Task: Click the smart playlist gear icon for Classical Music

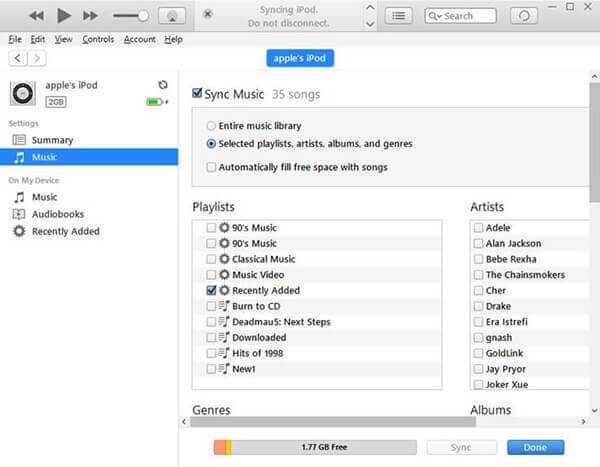Action: [x=224, y=259]
